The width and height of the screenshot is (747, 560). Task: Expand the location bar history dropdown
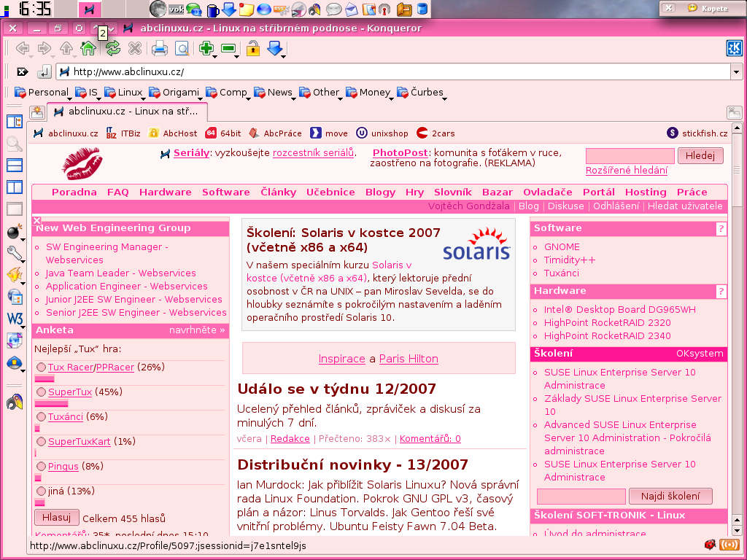(736, 72)
